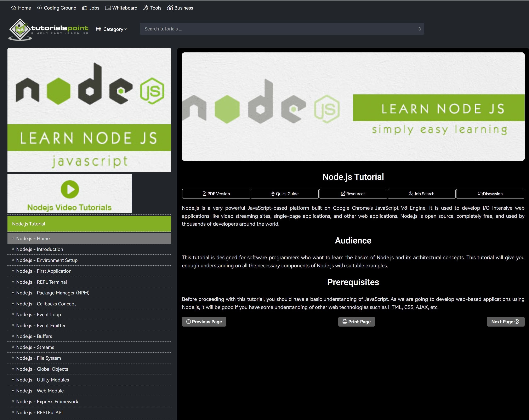Click the Previous Page button
The width and height of the screenshot is (529, 420).
click(204, 322)
